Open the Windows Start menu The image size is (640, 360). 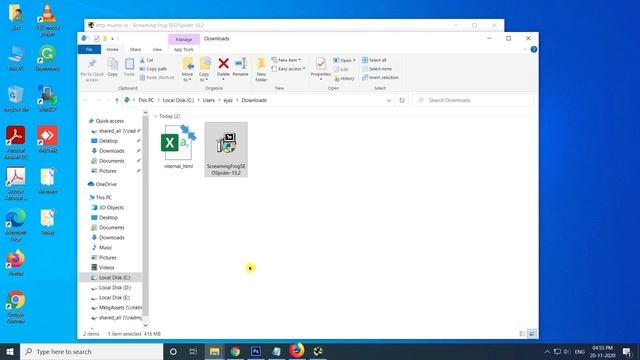click(x=10, y=351)
